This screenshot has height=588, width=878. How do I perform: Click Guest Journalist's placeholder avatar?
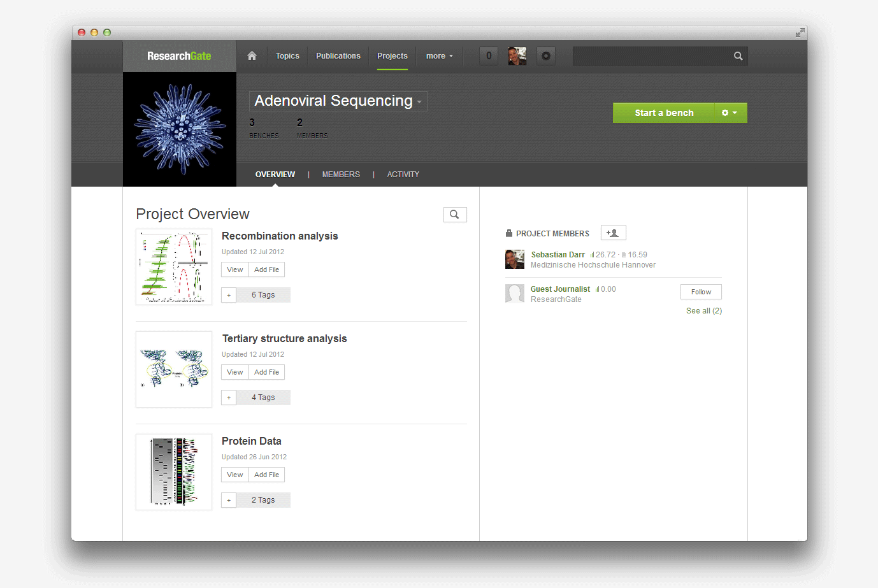[x=515, y=294]
